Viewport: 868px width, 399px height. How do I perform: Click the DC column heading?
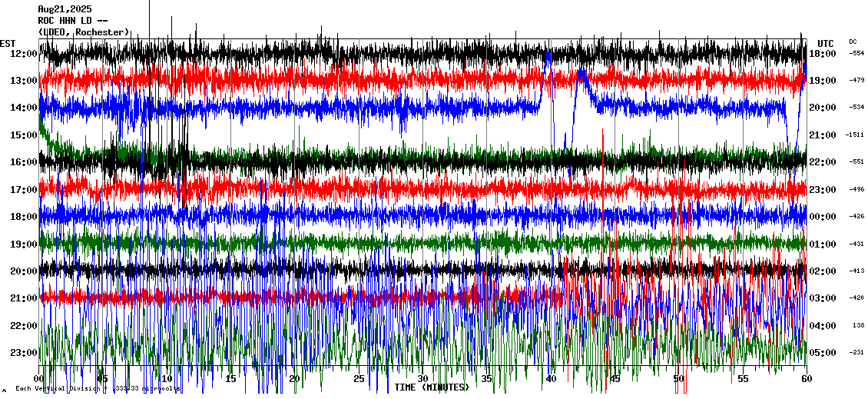[853, 42]
